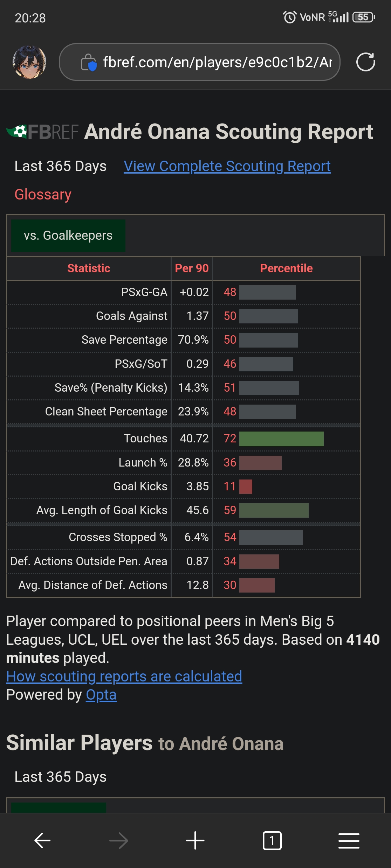The image size is (391, 868).
Task: Open the Glossary link
Action: click(x=43, y=195)
